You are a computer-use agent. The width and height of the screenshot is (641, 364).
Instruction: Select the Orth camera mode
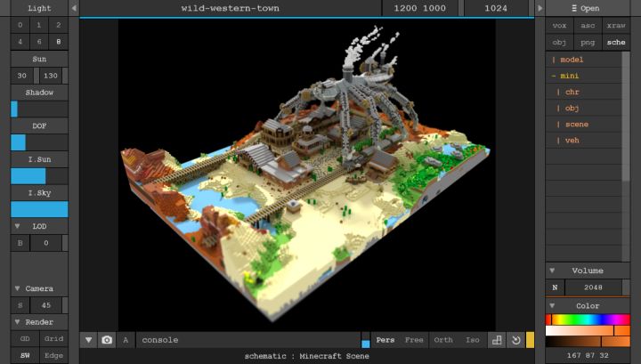[442, 340]
